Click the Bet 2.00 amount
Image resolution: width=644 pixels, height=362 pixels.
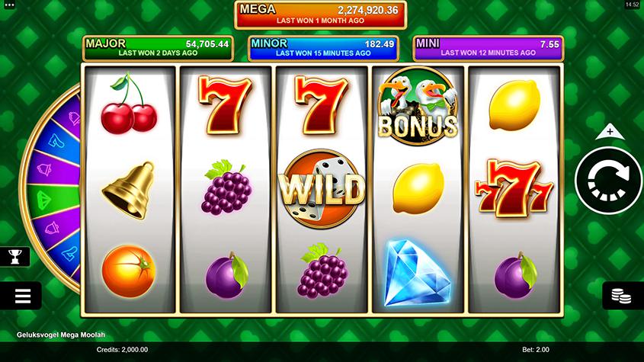click(x=536, y=350)
